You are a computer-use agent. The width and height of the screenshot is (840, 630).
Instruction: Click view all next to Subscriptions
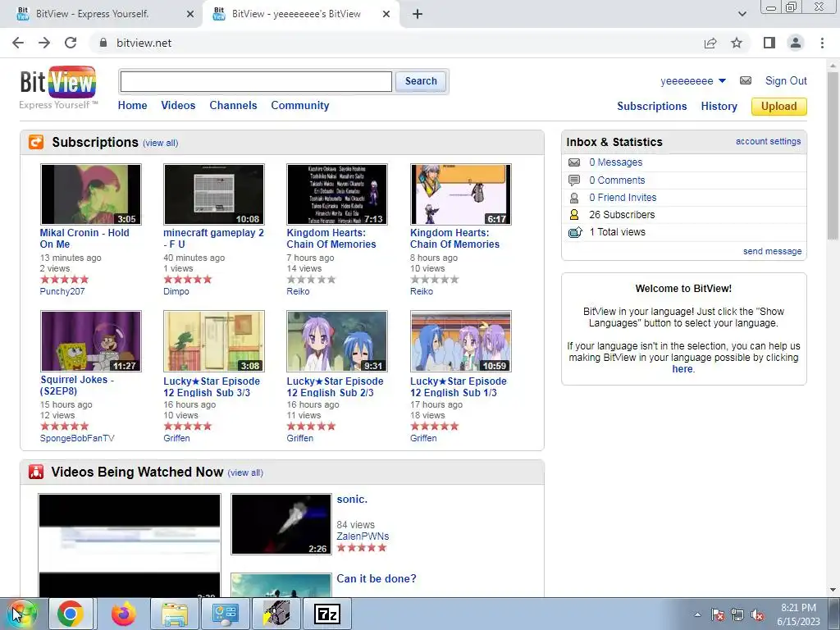[x=160, y=143]
